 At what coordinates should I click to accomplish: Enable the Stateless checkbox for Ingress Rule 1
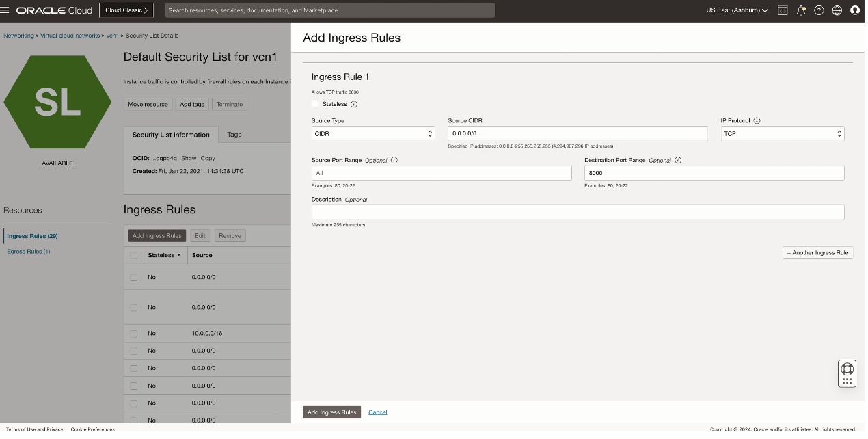click(315, 105)
